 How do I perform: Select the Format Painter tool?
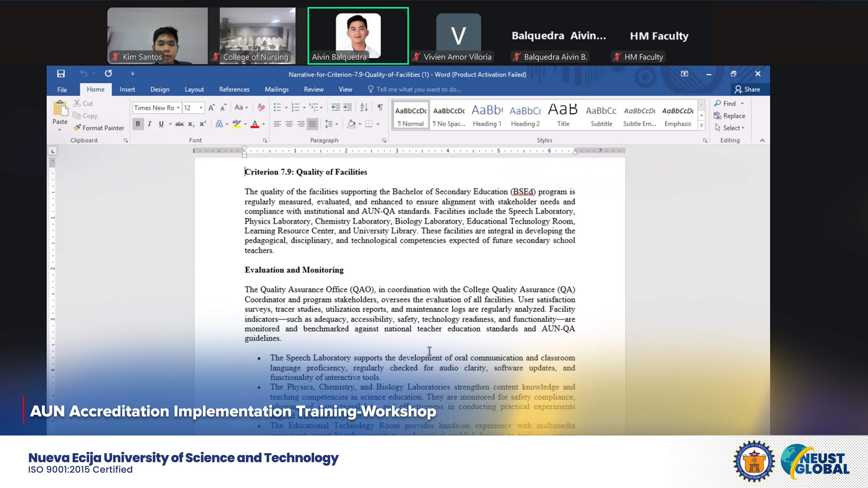pos(99,128)
